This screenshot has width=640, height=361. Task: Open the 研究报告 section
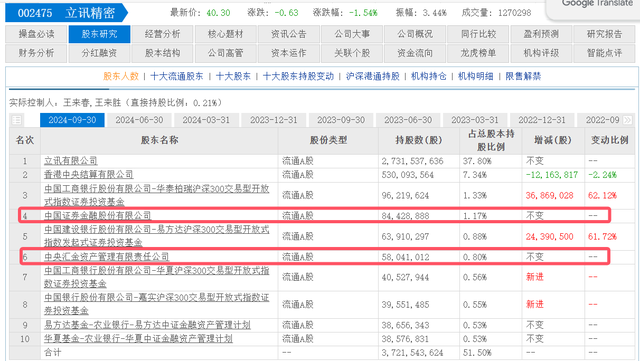(x=604, y=34)
